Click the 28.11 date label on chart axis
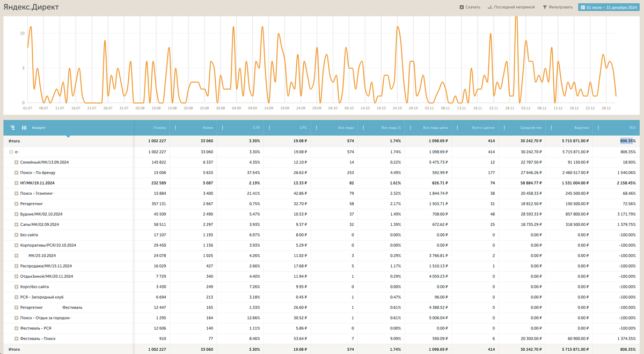The width and height of the screenshot is (644, 354). coord(509,108)
